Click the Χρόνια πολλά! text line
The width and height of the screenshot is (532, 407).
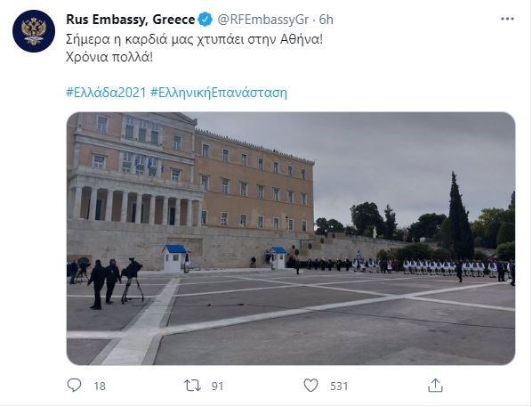(109, 57)
